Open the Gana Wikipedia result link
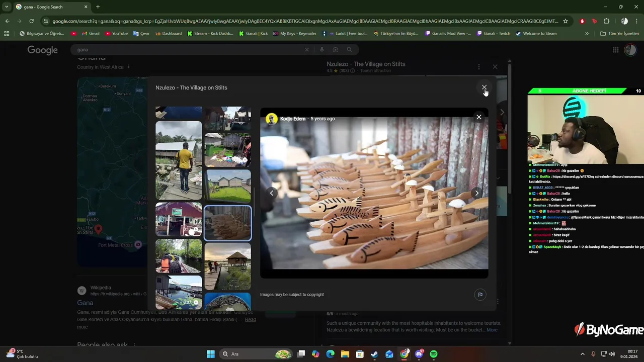644x362 pixels. [85, 303]
